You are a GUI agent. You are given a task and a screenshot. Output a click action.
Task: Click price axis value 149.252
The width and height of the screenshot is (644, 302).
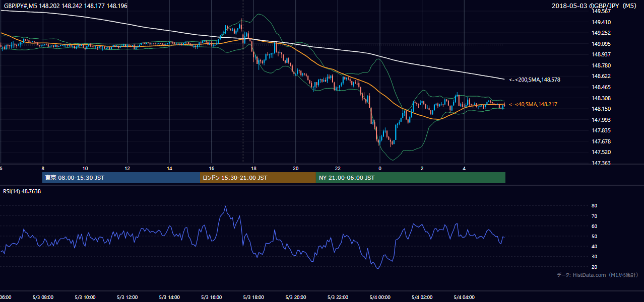[601, 33]
